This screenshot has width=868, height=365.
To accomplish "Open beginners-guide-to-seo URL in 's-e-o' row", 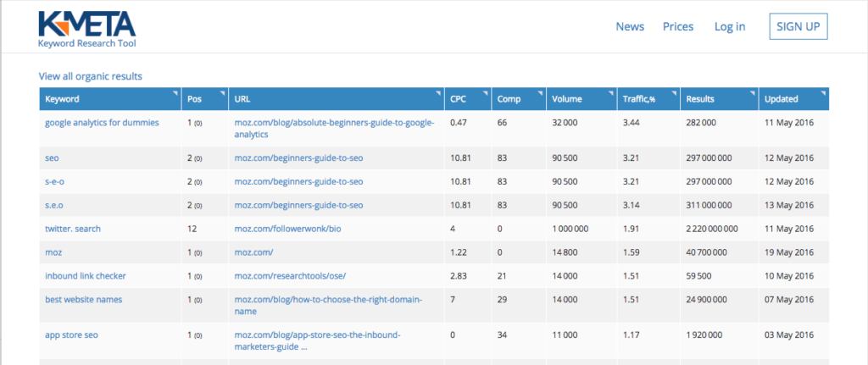I will (299, 181).
